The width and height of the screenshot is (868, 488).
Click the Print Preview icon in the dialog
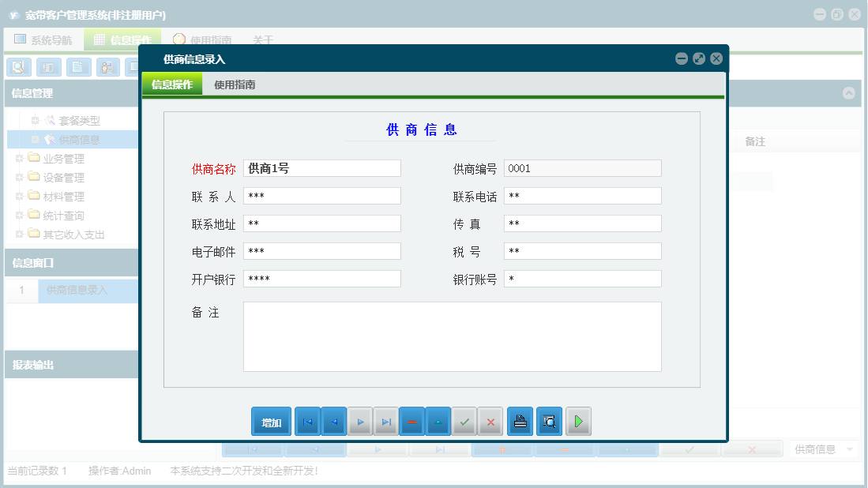[548, 421]
